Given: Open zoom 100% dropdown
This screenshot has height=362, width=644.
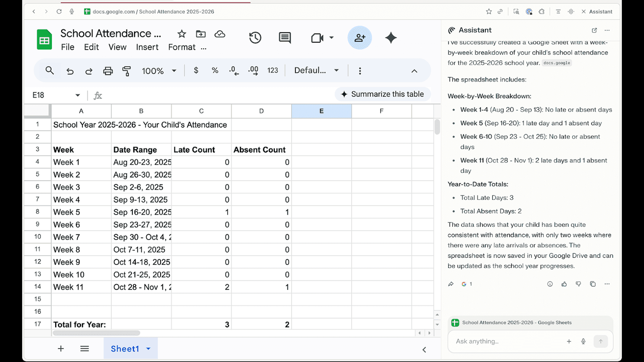Looking at the screenshot, I should 159,71.
